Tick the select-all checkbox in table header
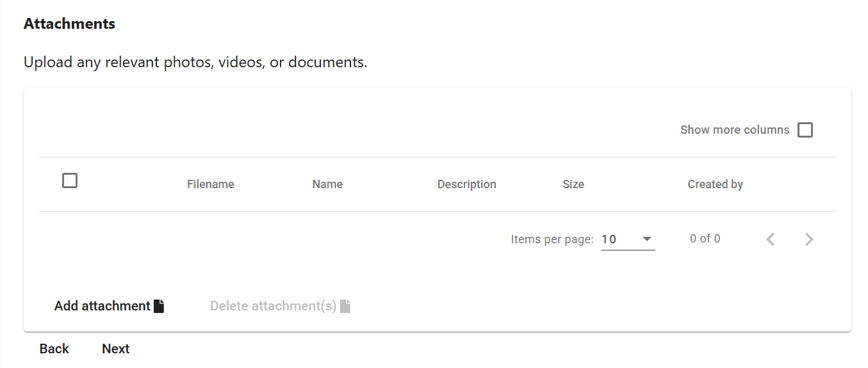Image resolution: width=868 pixels, height=368 pixels. 70,180
